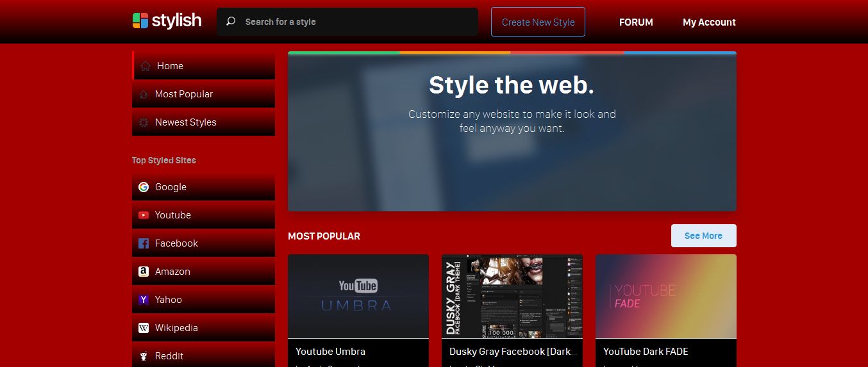Click the Youtube Umbra title
The height and width of the screenshot is (367, 868).
330,351
